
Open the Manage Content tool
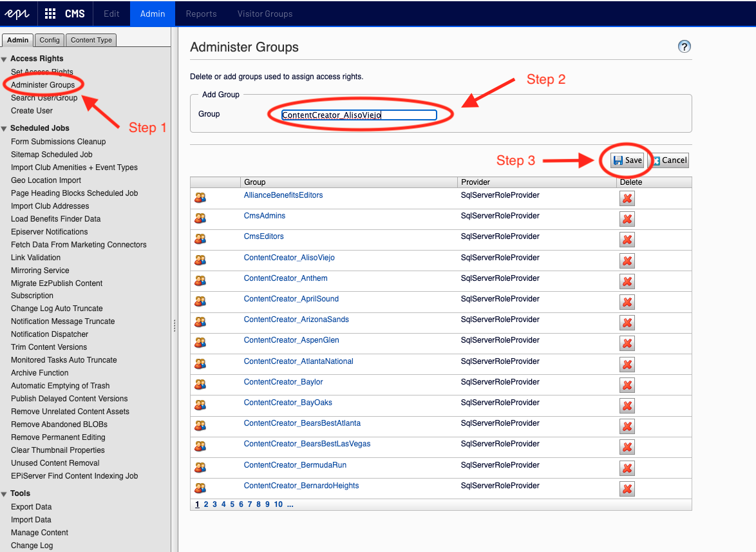39,533
